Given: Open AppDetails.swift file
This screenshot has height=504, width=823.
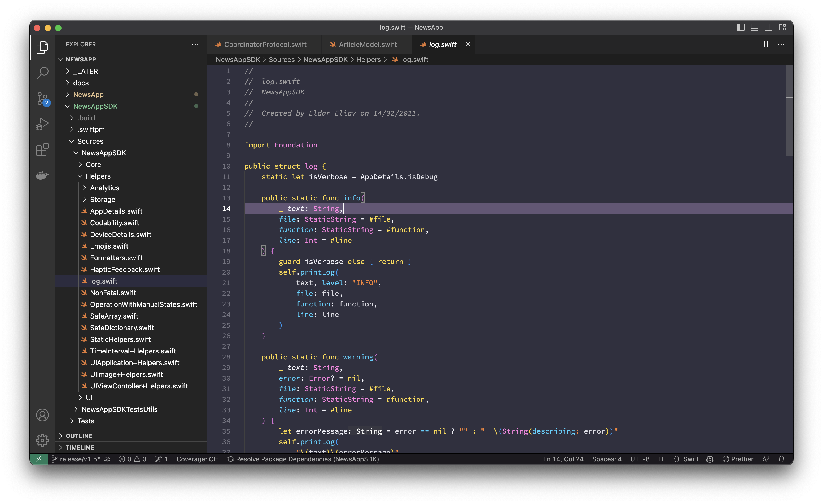Looking at the screenshot, I should (131, 211).
